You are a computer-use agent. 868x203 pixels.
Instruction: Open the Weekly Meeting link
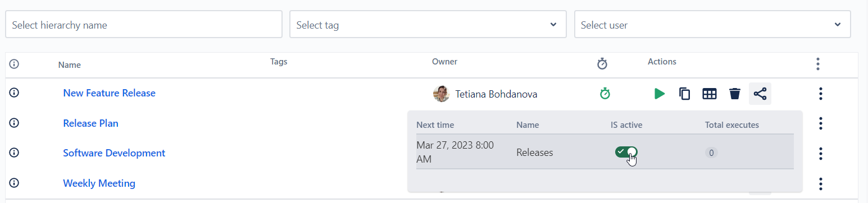tap(99, 183)
